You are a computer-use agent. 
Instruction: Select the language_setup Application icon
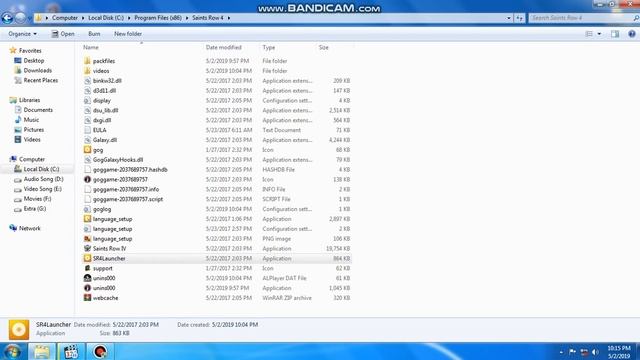coord(87,219)
